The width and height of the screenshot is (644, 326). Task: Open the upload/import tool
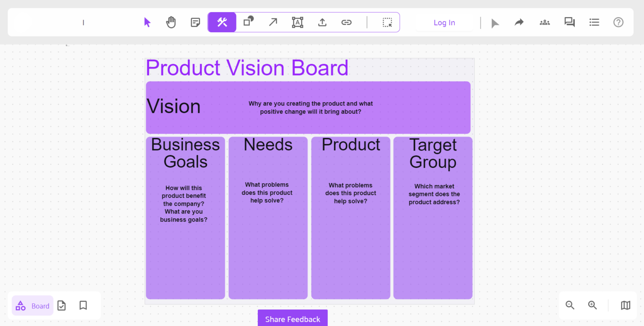pos(322,22)
